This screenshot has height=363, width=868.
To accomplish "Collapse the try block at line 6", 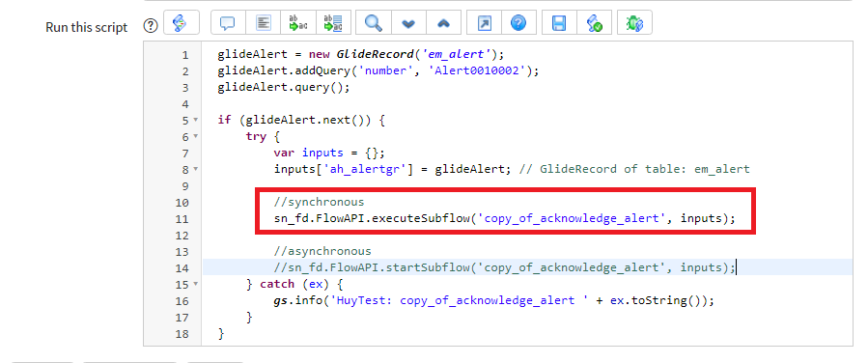I will 196,137.
